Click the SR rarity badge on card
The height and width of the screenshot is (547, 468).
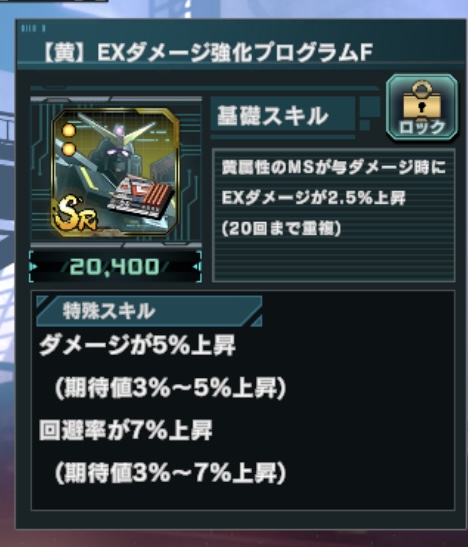(x=74, y=215)
